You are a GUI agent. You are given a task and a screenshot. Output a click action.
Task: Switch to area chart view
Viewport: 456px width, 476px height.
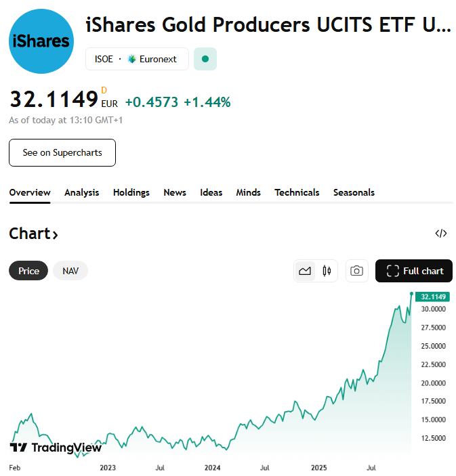click(x=305, y=271)
